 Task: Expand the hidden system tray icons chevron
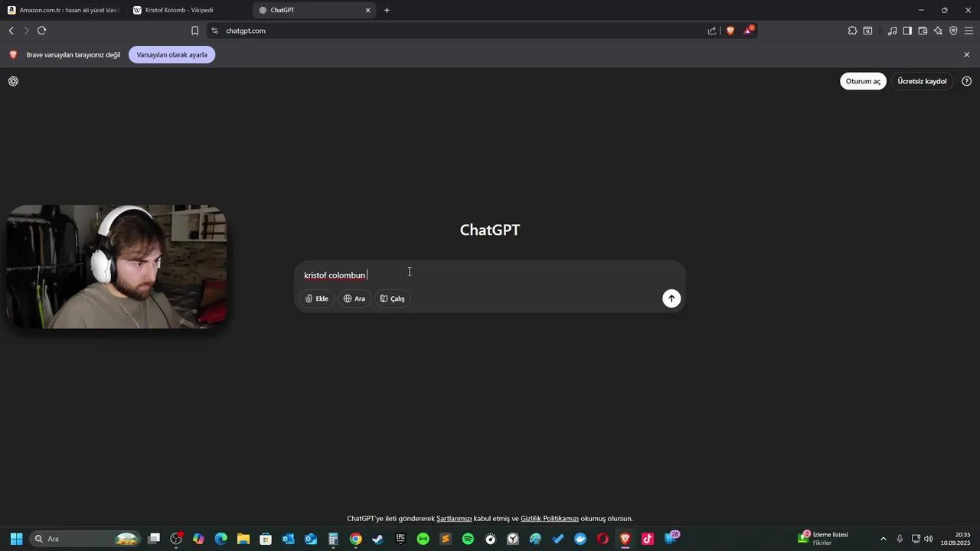(x=883, y=539)
